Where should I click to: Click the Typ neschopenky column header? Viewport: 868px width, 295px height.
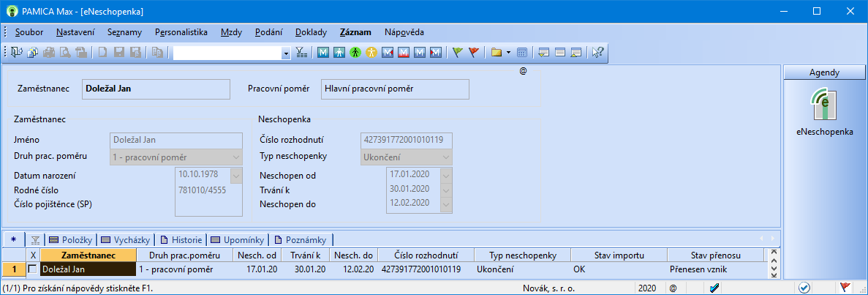[x=523, y=255]
